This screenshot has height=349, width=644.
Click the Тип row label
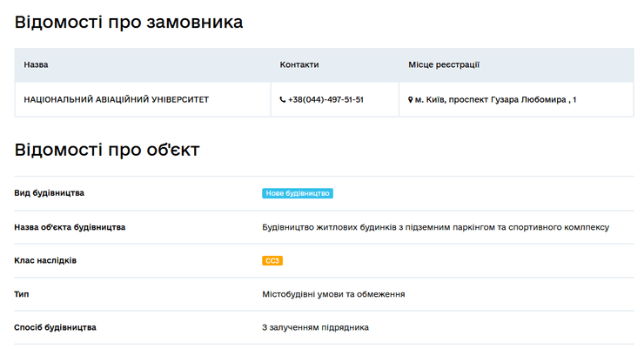[23, 294]
